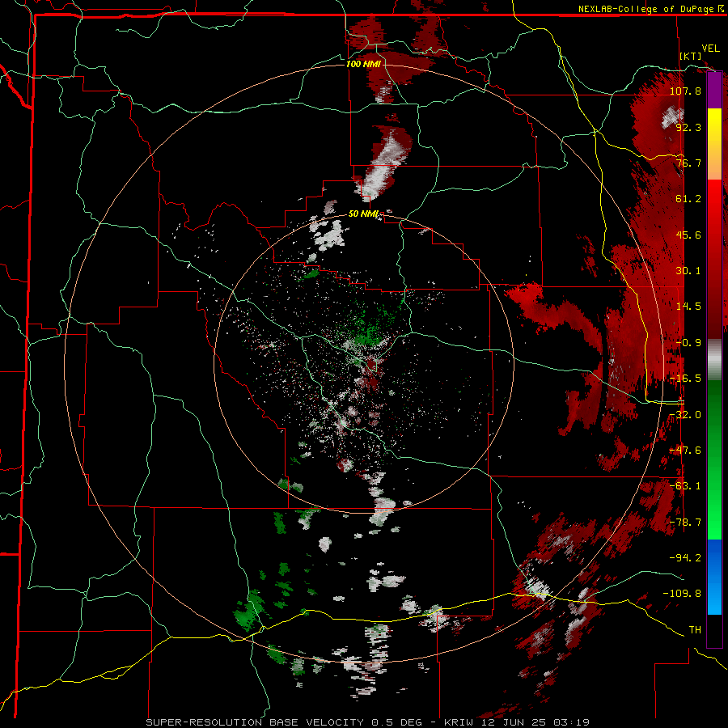The height and width of the screenshot is (728, 728).
Task: Click the TH legend label
Action: (695, 630)
